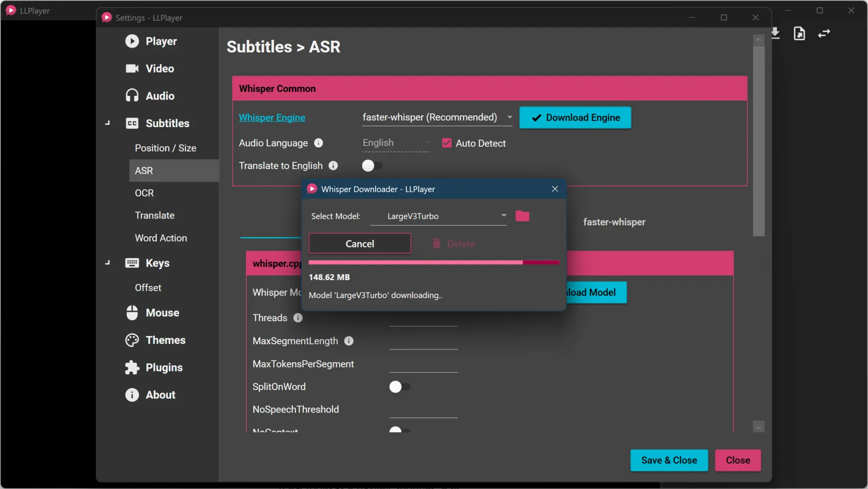Click the scroll down arrow
Screen dimensions: 868x489
tap(759, 427)
